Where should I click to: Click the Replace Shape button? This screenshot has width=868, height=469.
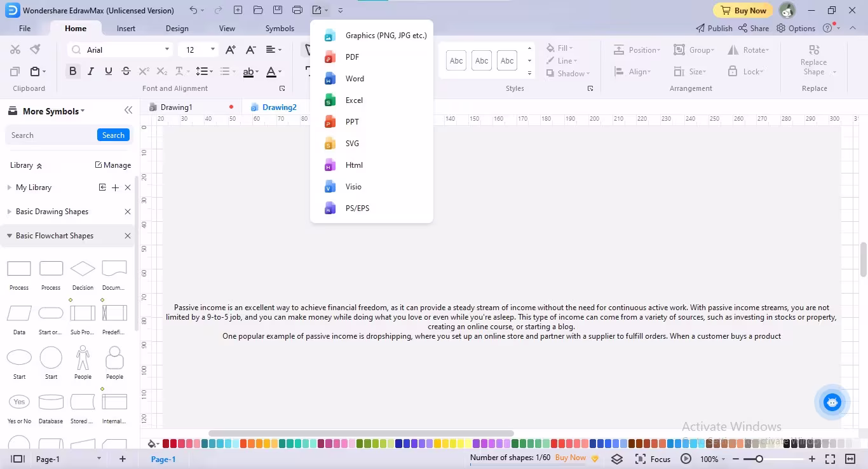(813, 60)
